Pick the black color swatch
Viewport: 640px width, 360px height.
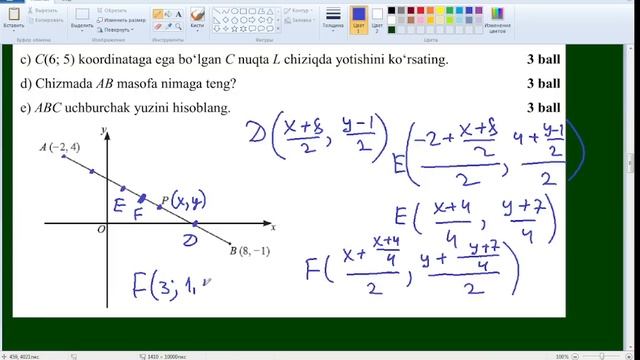click(x=391, y=11)
